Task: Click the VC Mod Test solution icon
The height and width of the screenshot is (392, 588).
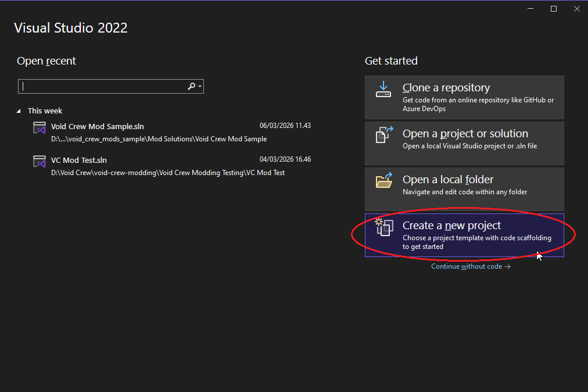Action: click(x=40, y=162)
